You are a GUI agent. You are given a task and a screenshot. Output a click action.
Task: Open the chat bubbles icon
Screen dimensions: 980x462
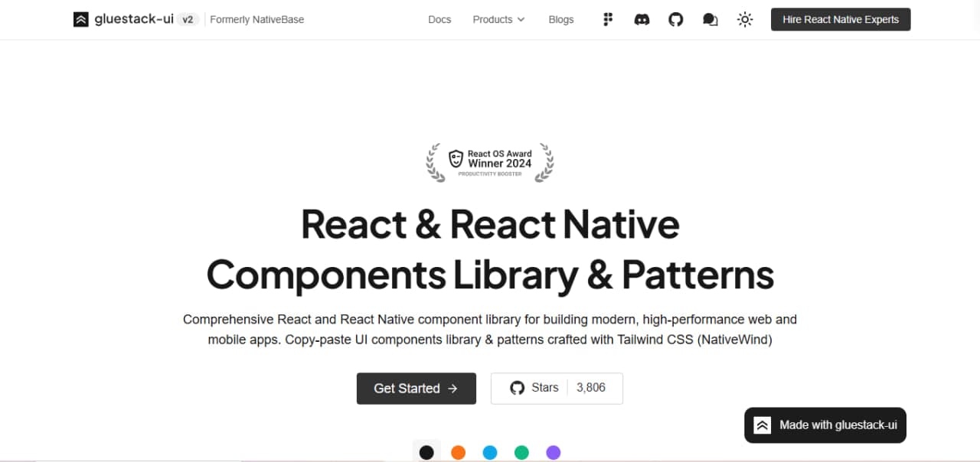click(x=710, y=20)
